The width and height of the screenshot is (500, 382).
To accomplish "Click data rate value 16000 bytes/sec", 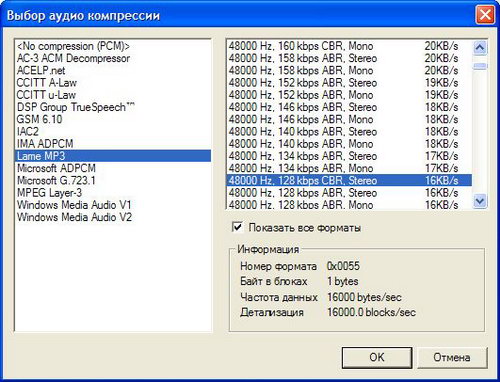I will [x=364, y=297].
